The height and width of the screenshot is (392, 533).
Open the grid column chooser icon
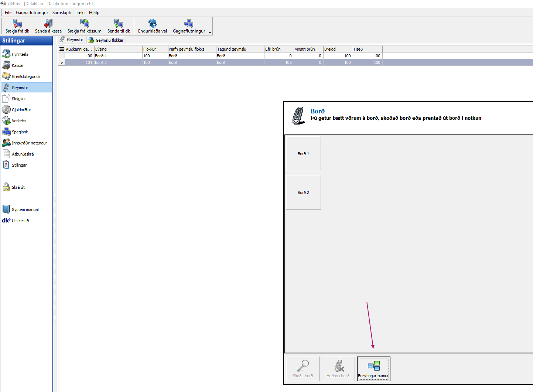tap(62, 49)
